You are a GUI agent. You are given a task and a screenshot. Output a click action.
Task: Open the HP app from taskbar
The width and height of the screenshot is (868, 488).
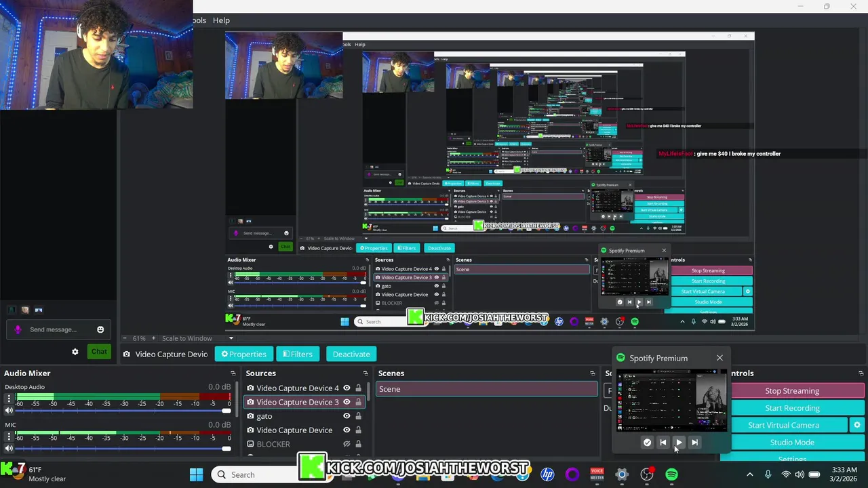[547, 474]
